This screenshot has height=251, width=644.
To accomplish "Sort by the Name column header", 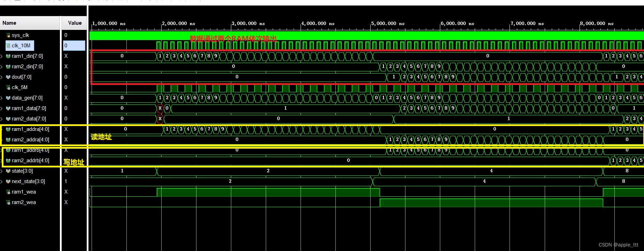I will [x=30, y=23].
